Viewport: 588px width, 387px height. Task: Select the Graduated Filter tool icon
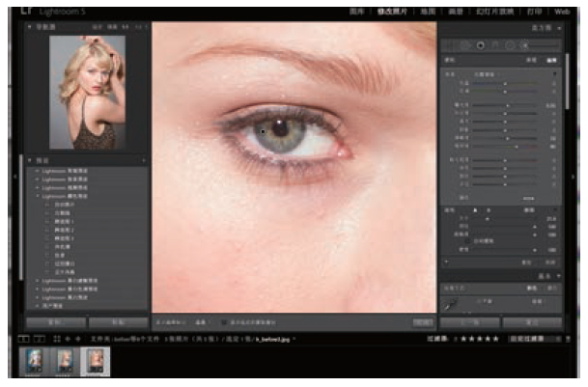pyautogui.click(x=495, y=45)
